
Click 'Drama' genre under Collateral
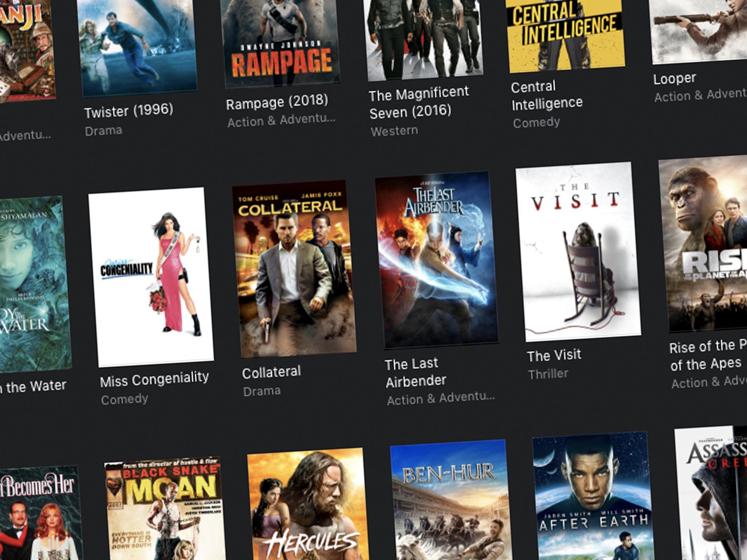(x=262, y=391)
